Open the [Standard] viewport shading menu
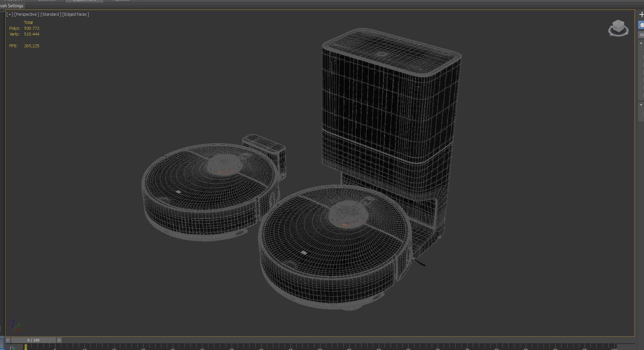The height and width of the screenshot is (350, 644). click(x=51, y=14)
